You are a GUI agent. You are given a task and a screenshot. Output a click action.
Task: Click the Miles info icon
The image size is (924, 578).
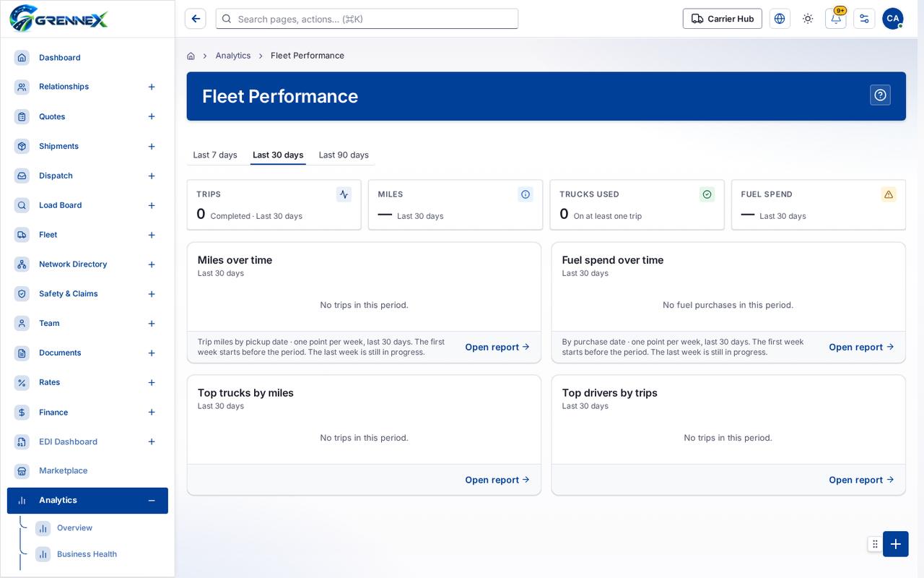click(x=526, y=194)
